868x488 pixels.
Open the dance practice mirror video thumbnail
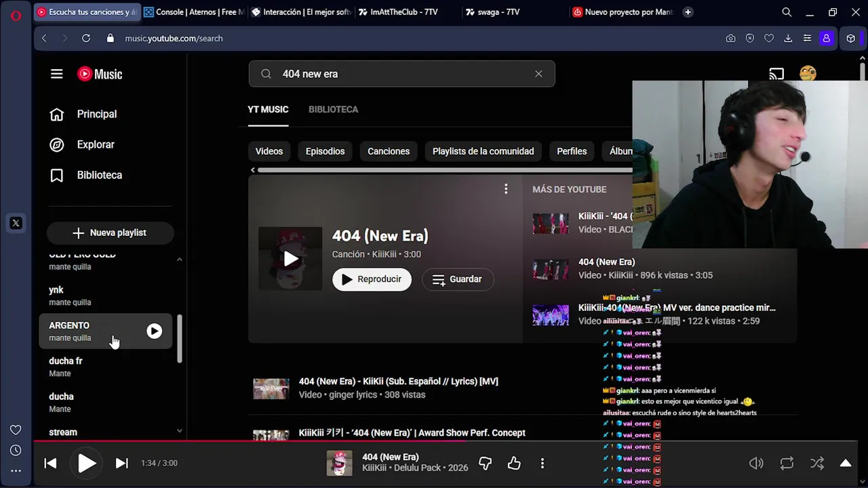click(x=551, y=314)
